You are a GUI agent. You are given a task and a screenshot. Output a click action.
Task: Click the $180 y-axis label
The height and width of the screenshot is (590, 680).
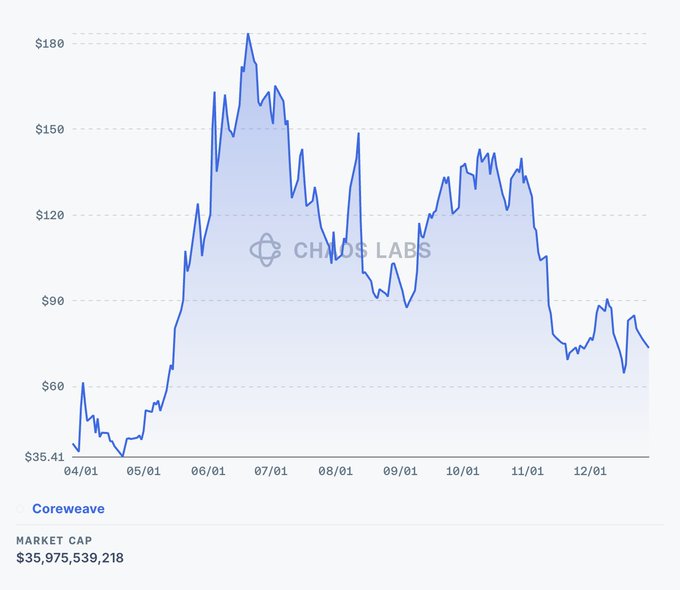[x=50, y=44]
